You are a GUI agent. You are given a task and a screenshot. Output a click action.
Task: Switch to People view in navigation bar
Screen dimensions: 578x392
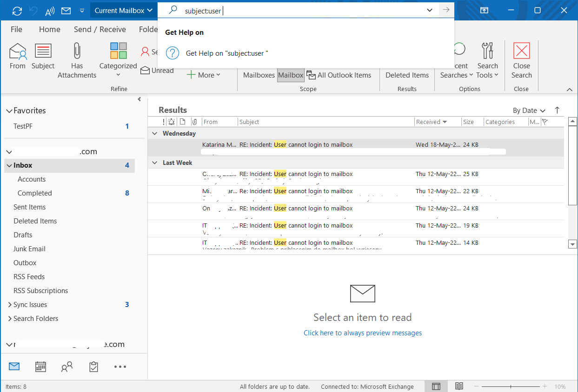(x=67, y=367)
